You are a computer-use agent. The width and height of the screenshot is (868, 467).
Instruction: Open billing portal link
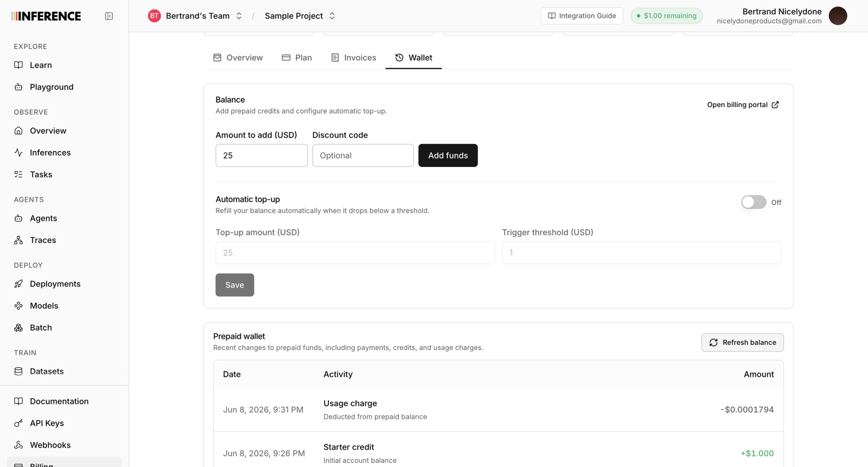tap(743, 104)
